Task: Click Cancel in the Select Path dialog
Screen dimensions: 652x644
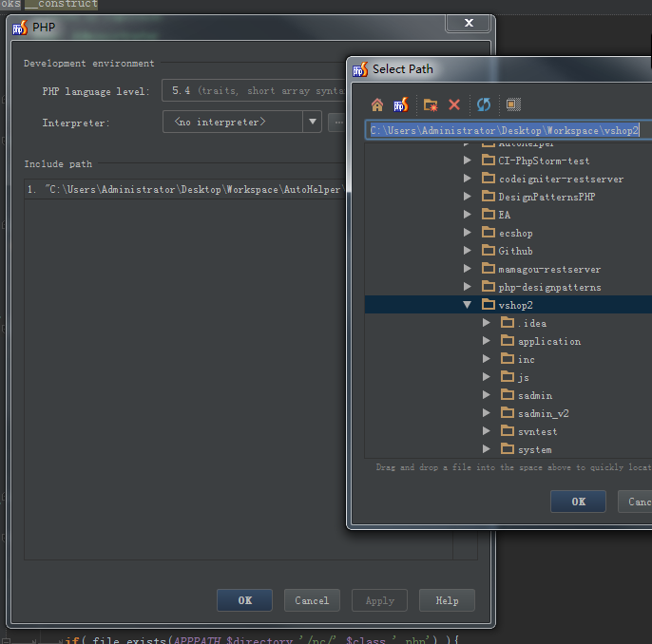Action: click(x=635, y=502)
